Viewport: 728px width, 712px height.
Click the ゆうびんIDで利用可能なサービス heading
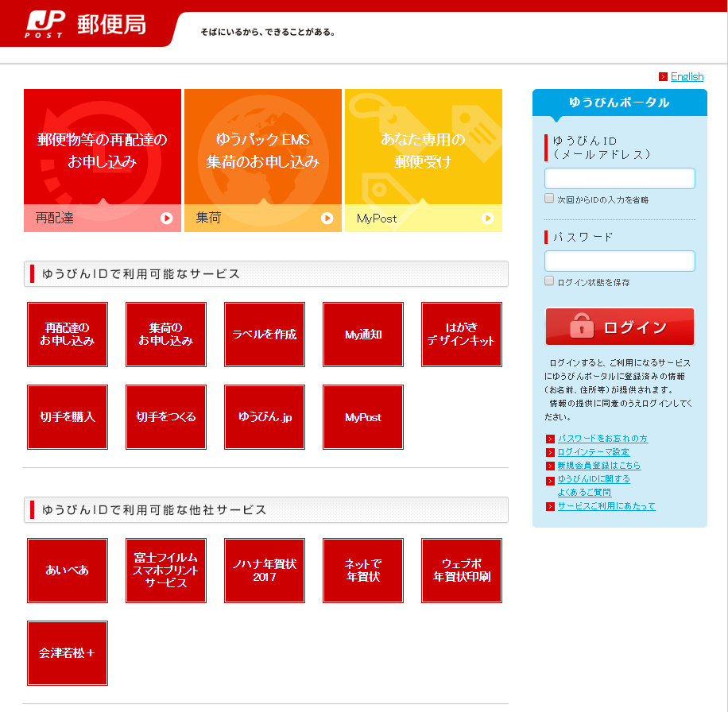click(266, 274)
